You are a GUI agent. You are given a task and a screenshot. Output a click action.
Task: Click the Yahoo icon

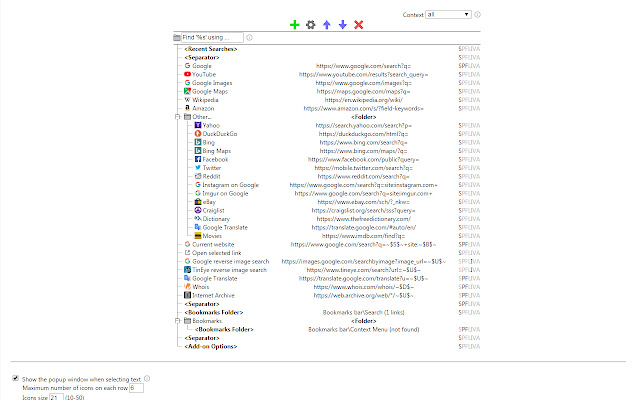click(x=198, y=125)
